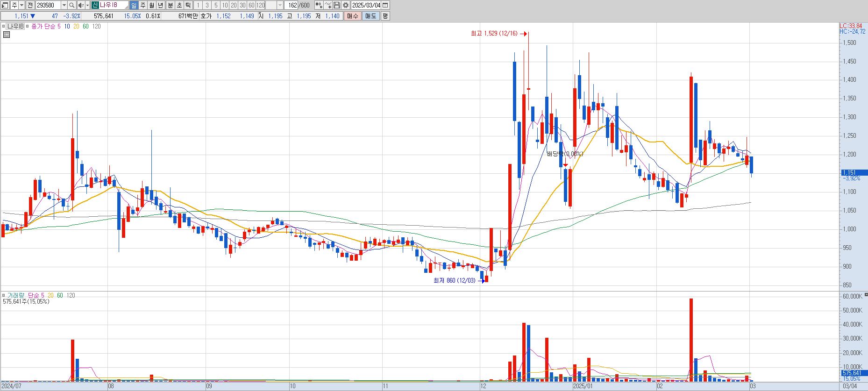The width and height of the screenshot is (868, 391).
Task: Search for a stock with the magnifier icon
Action: tap(72, 5)
